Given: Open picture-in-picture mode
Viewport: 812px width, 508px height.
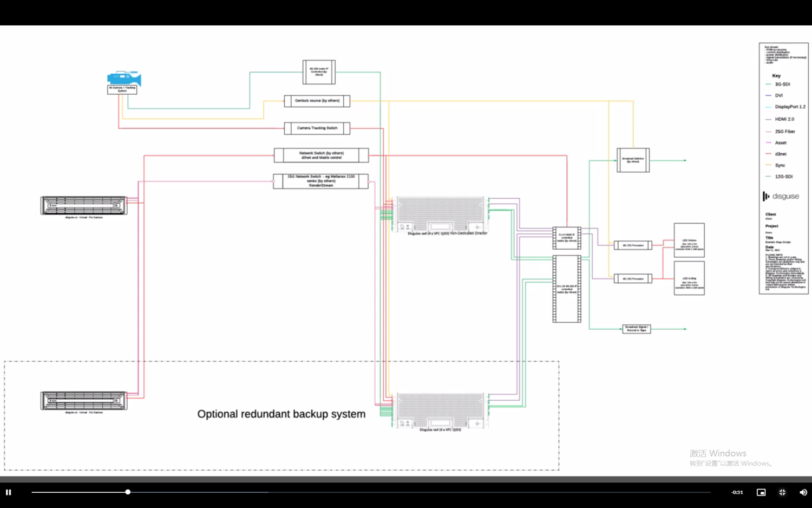Looking at the screenshot, I should coord(761,492).
